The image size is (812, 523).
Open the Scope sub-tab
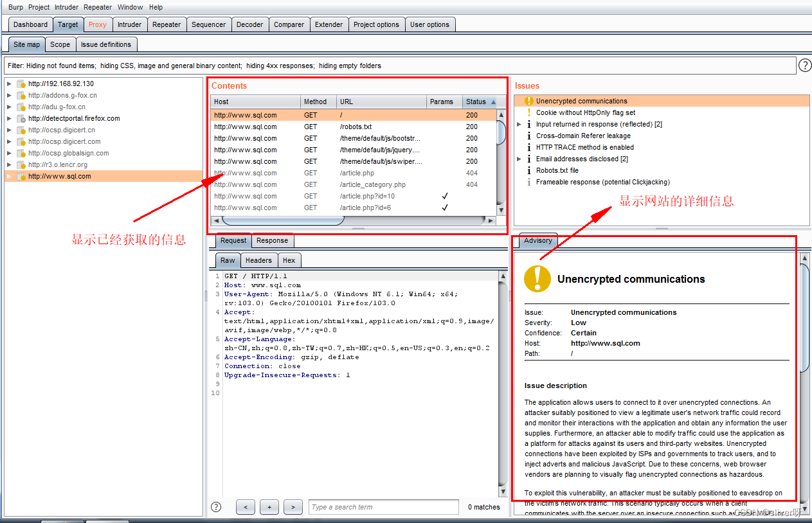pos(60,44)
